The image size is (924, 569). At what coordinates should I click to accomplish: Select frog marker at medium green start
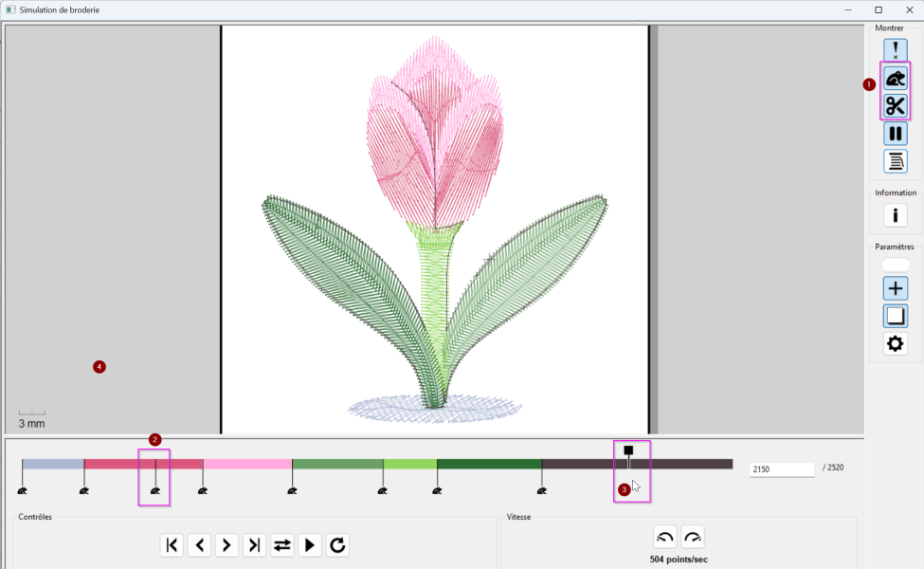tap(292, 490)
